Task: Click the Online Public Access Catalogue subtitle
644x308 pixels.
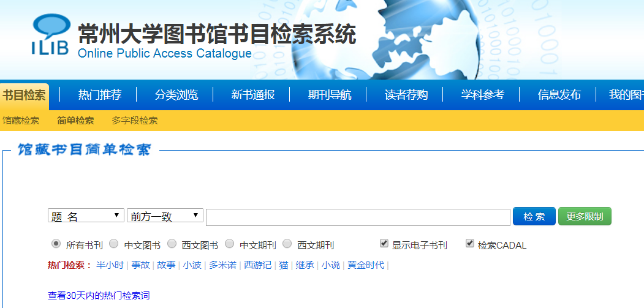Action: [x=165, y=53]
